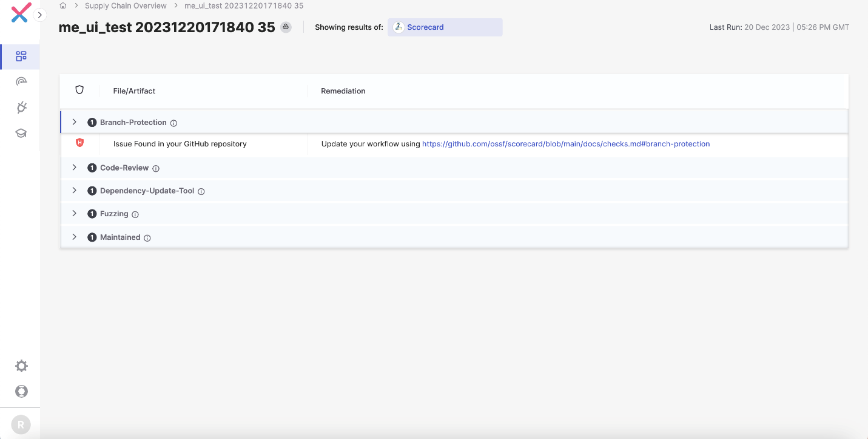This screenshot has width=868, height=439.
Task: Open the scorecard branch-protection docs link
Action: 566,144
